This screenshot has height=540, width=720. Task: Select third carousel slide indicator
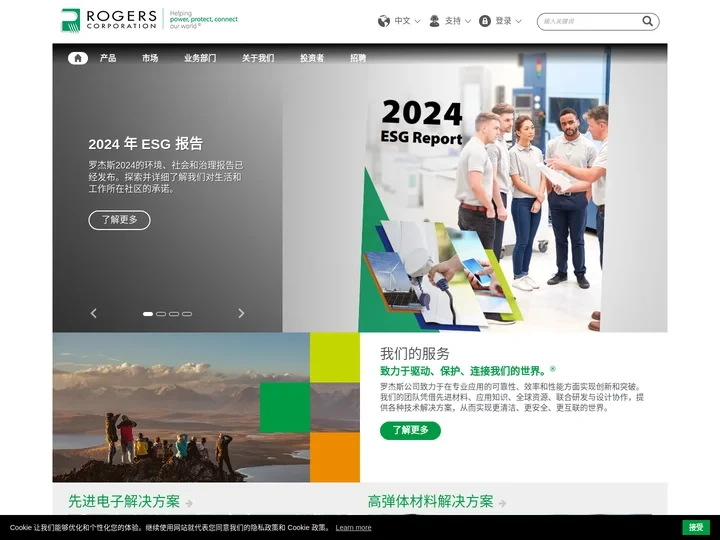174,314
